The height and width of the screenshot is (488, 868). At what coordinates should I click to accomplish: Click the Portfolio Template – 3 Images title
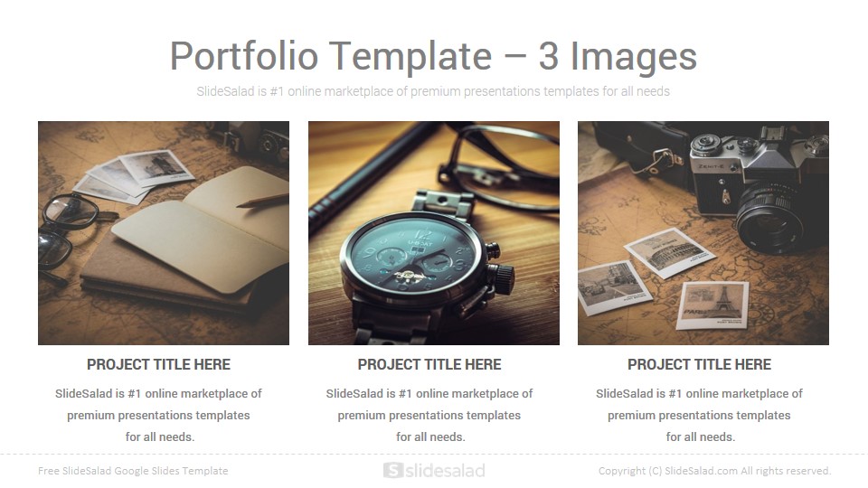click(433, 56)
